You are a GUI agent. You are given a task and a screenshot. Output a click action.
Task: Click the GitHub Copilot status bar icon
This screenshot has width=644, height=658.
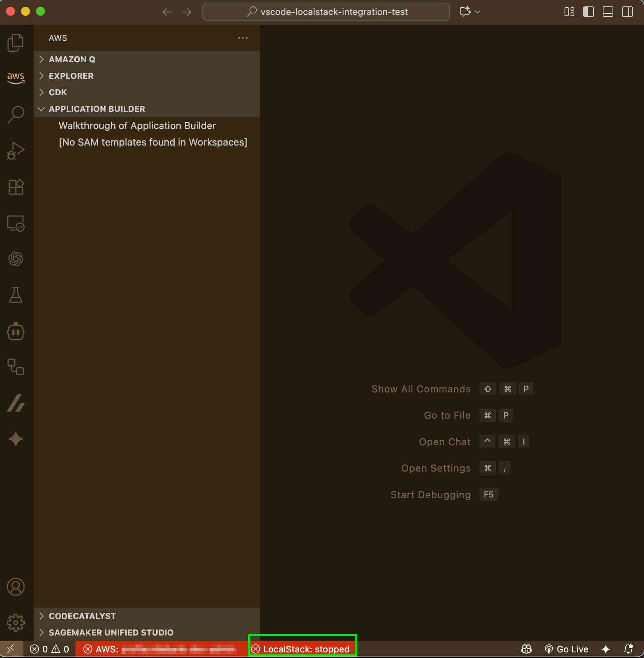[x=526, y=649]
